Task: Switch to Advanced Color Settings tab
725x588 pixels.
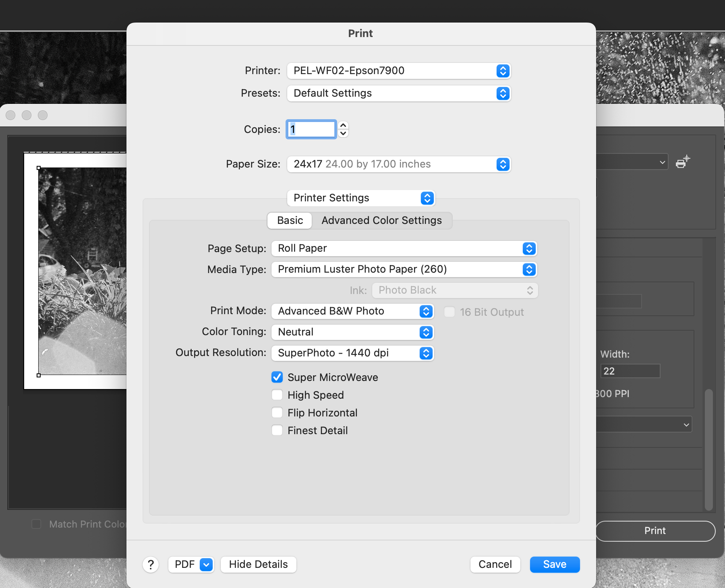Action: coord(381,221)
